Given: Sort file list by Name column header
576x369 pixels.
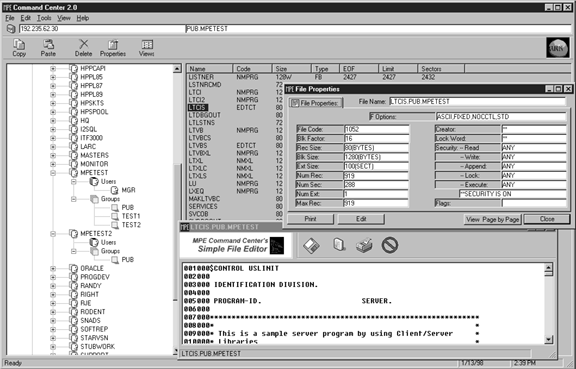Looking at the screenshot, I should point(210,69).
